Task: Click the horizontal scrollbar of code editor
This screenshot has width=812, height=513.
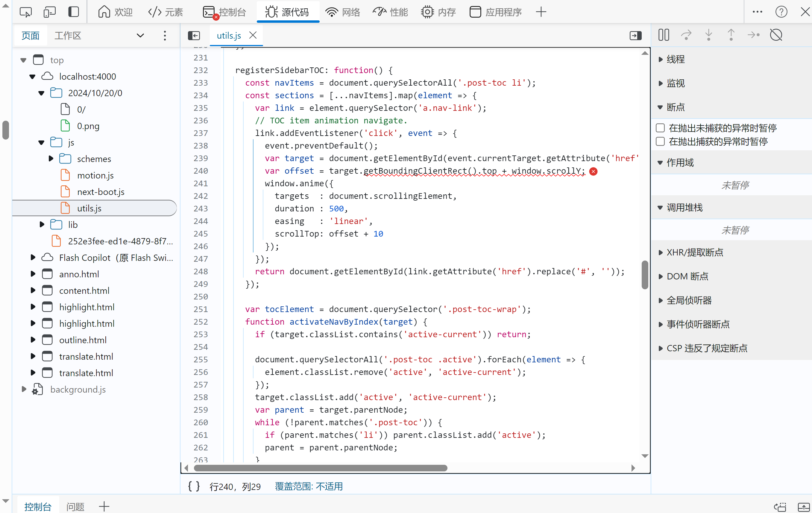Action: click(x=320, y=468)
